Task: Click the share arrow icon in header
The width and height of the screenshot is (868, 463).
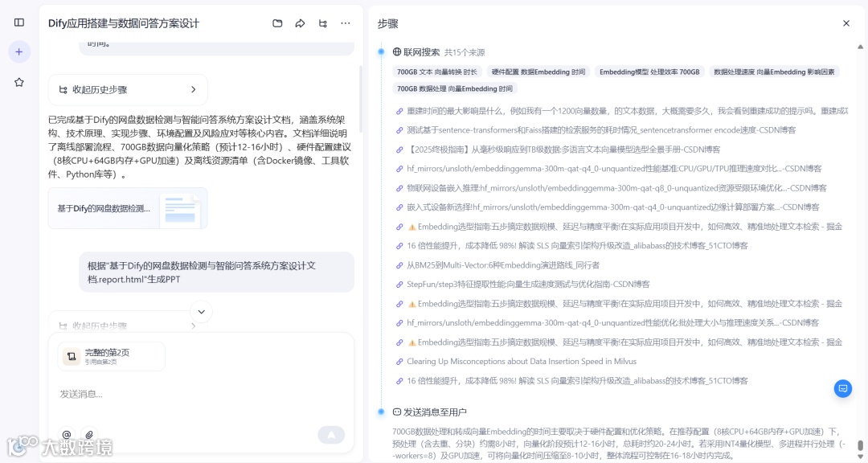Action: pyautogui.click(x=300, y=23)
